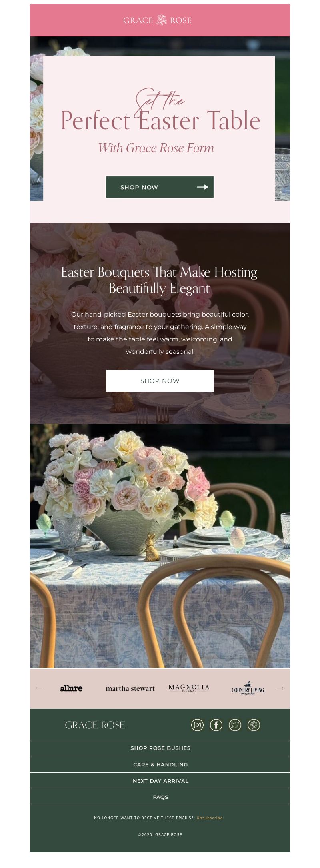Open FAQs footer link

tap(160, 797)
